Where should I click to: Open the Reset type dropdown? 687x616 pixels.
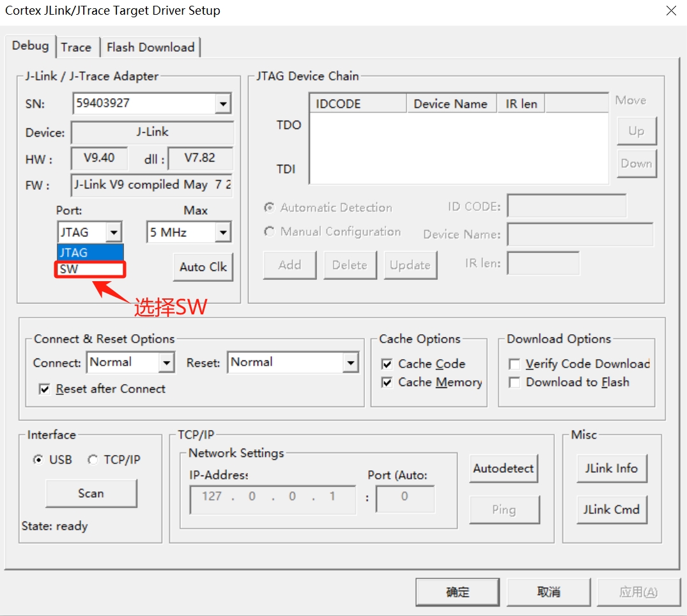350,363
